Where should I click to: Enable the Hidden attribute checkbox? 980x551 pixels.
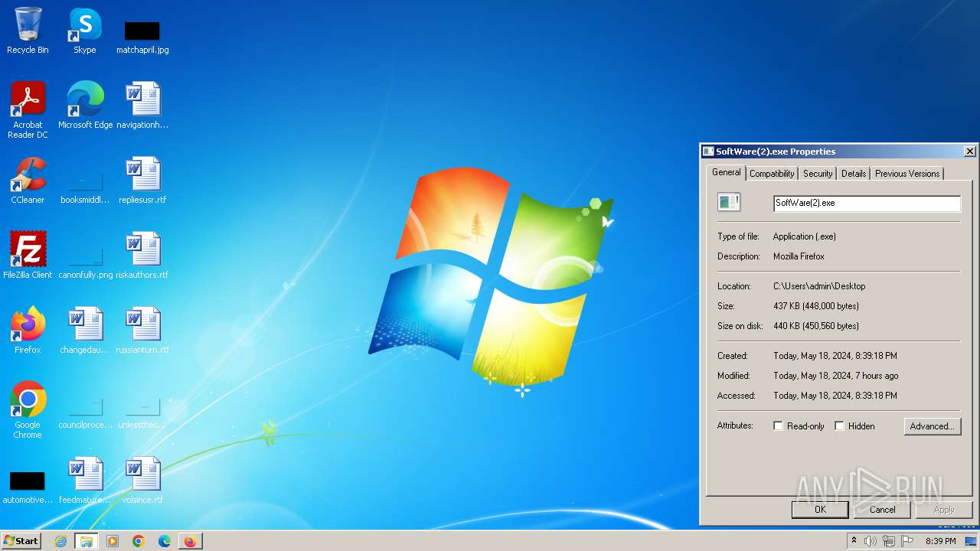(x=839, y=426)
